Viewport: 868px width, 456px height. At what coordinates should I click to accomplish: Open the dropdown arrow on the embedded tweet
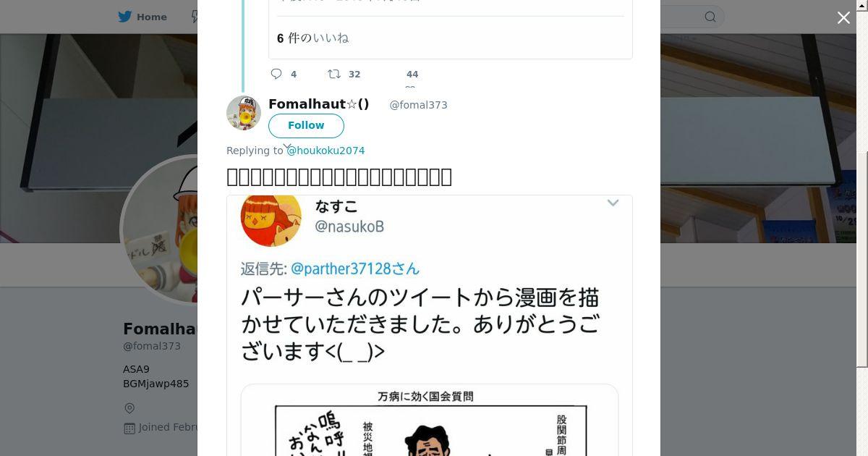coord(613,203)
